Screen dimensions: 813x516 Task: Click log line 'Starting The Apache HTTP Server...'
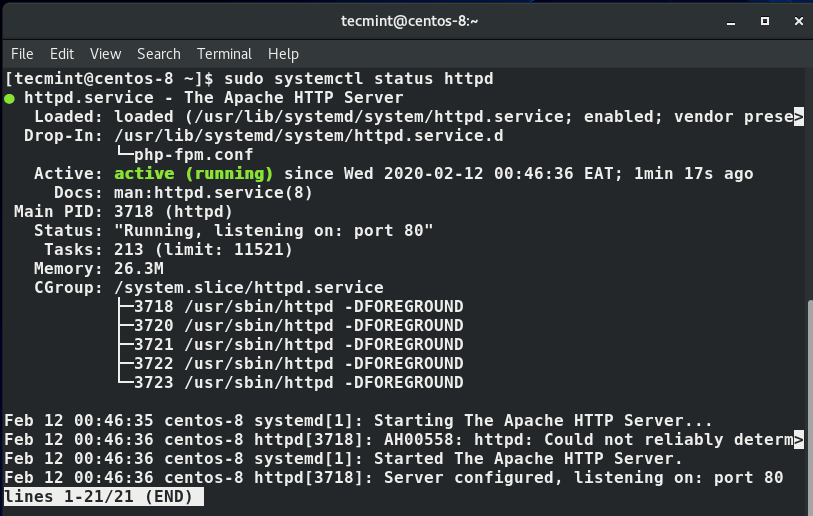click(x=358, y=421)
